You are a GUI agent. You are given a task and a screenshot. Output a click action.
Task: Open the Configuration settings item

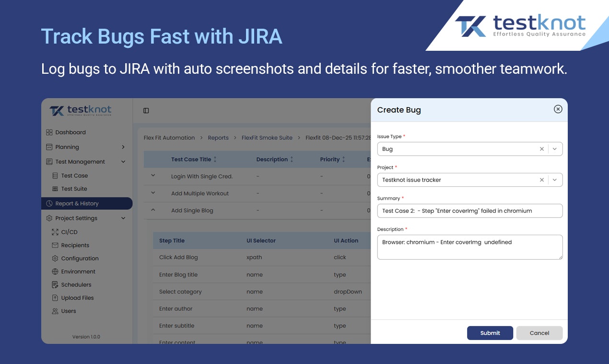point(80,258)
